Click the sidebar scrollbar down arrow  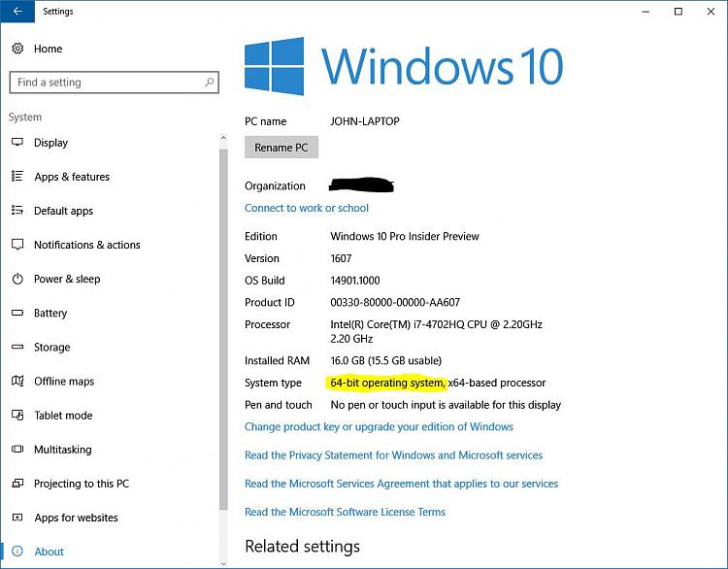tap(223, 563)
